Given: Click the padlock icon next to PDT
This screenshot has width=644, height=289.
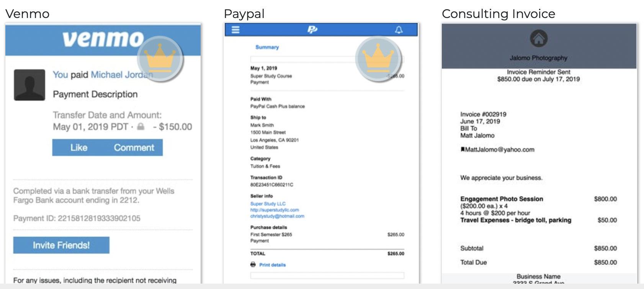Looking at the screenshot, I should tap(141, 126).
